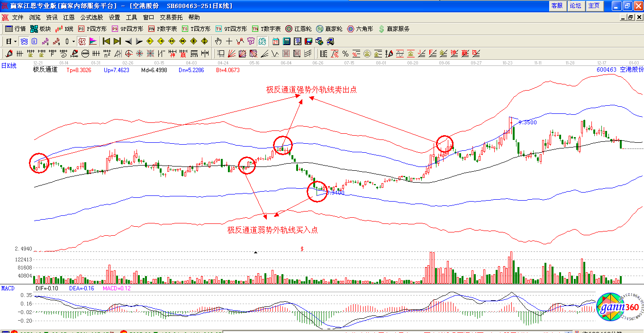Open the calculator icon in toolbar

pos(287,41)
